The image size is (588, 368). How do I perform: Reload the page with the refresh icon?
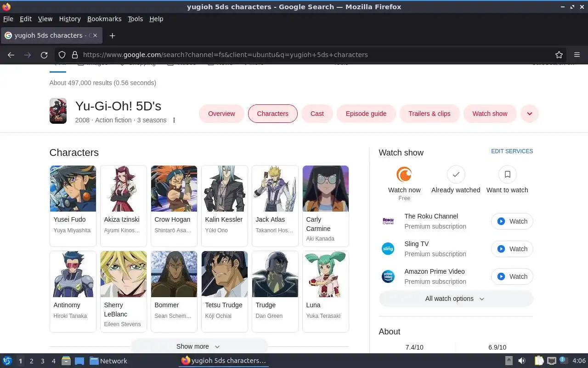44,55
